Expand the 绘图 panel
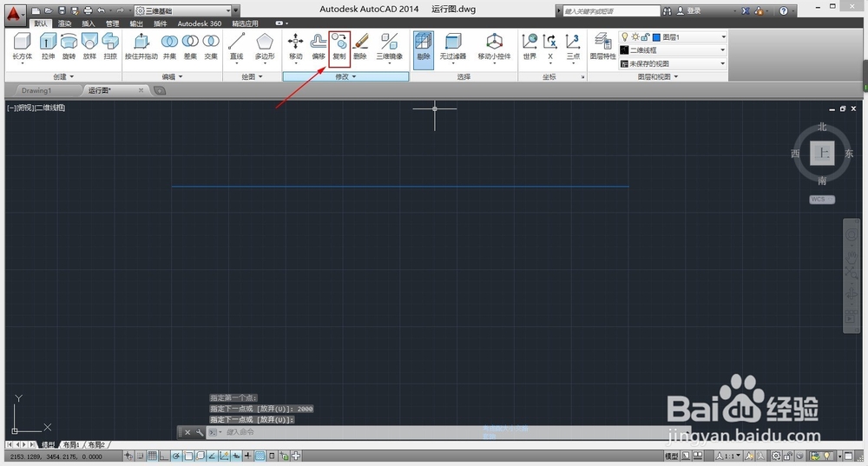This screenshot has height=466, width=868. click(x=252, y=76)
